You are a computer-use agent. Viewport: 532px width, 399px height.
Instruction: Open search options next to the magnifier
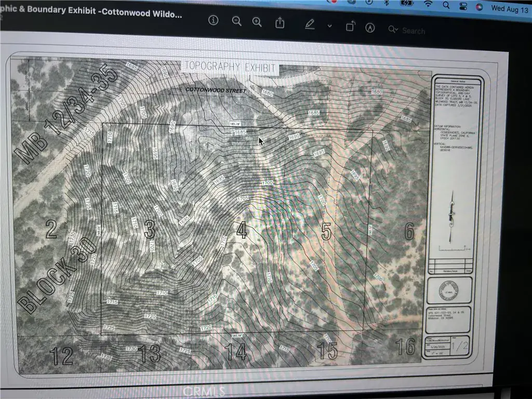click(x=393, y=29)
